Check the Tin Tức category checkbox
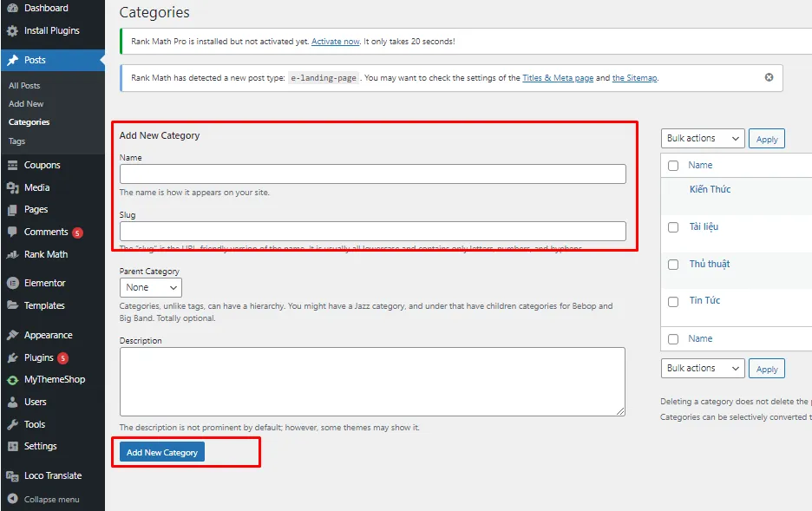Viewport: 812px width, 511px height. [673, 302]
